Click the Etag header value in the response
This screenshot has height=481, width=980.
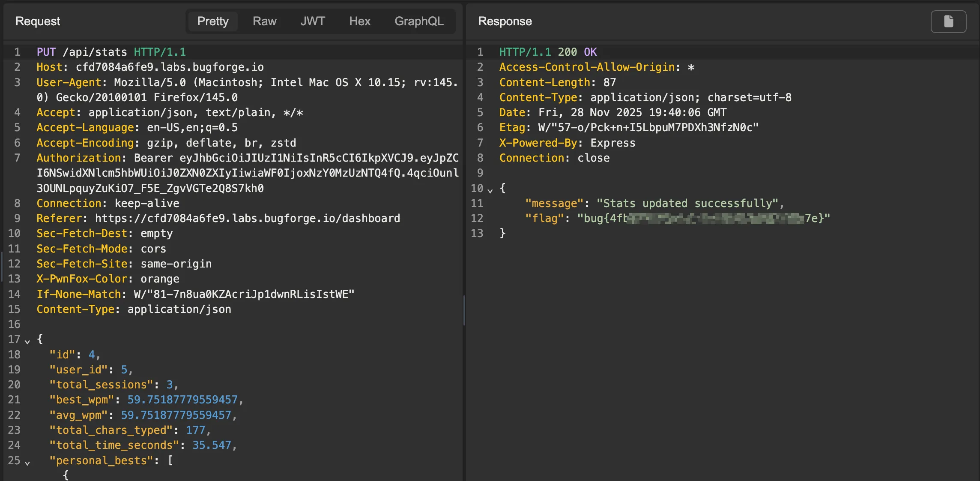(648, 128)
